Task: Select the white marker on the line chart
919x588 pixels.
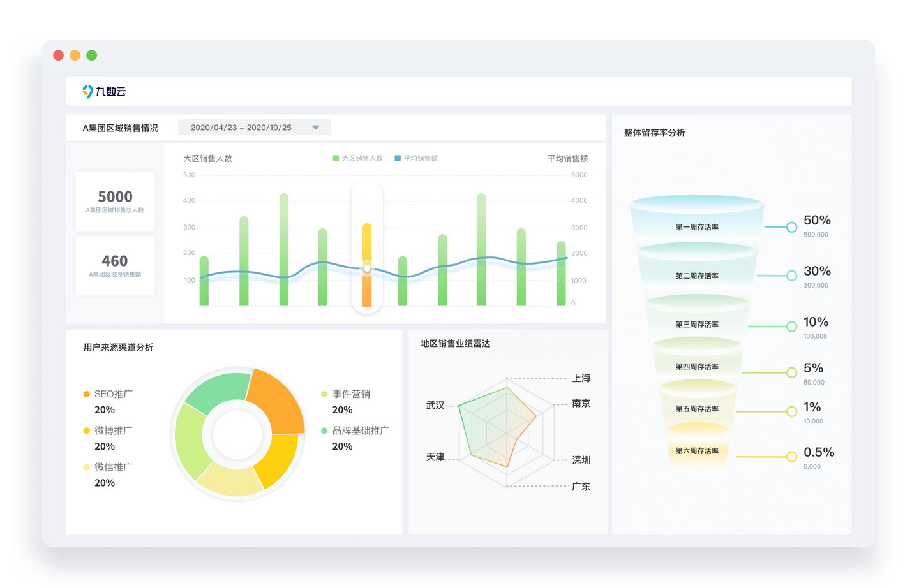Action: 367,268
